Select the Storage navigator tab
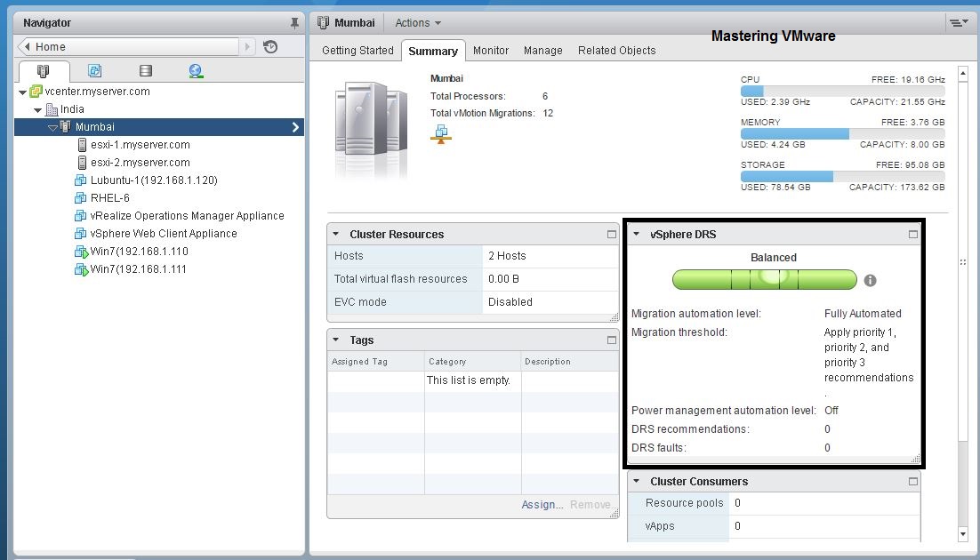Image resolution: width=980 pixels, height=560 pixels. [x=146, y=70]
